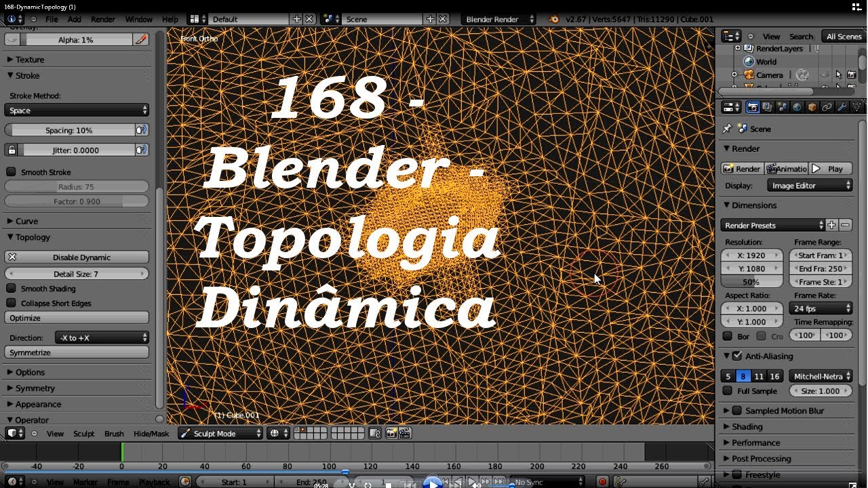This screenshot has width=868, height=488.
Task: Click the World globe icon in outliner
Action: pos(749,62)
